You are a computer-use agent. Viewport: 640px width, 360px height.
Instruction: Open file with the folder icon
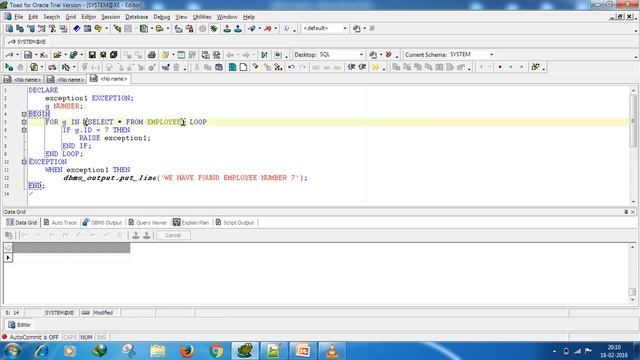coord(57,55)
